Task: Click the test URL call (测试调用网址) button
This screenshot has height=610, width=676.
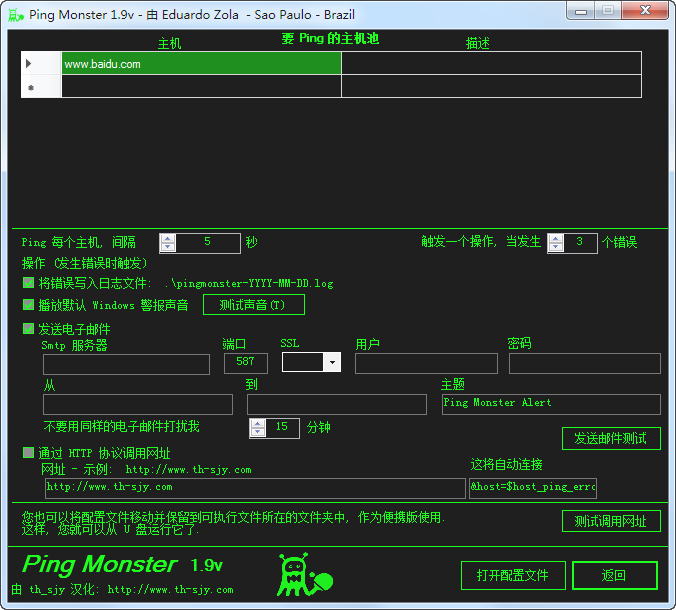Action: pos(610,521)
